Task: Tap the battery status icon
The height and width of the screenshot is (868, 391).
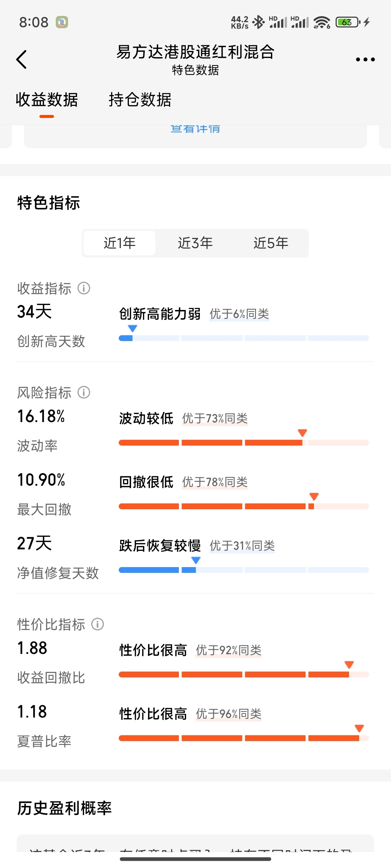Action: coord(348,22)
